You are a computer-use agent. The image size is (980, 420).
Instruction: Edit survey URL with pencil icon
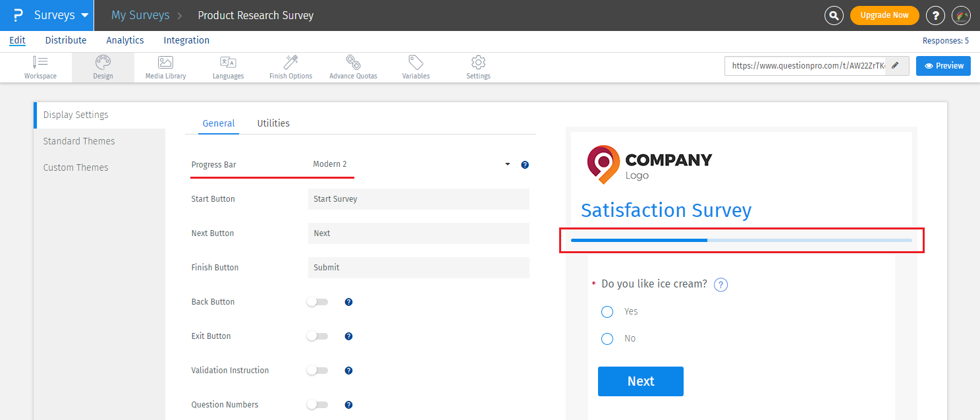[x=895, y=66]
